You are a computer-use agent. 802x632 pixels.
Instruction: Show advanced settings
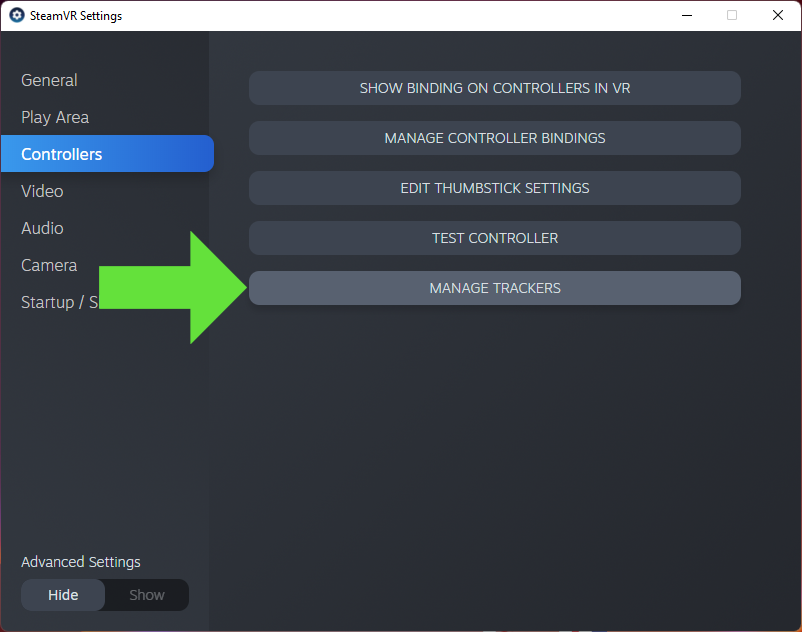pos(146,595)
